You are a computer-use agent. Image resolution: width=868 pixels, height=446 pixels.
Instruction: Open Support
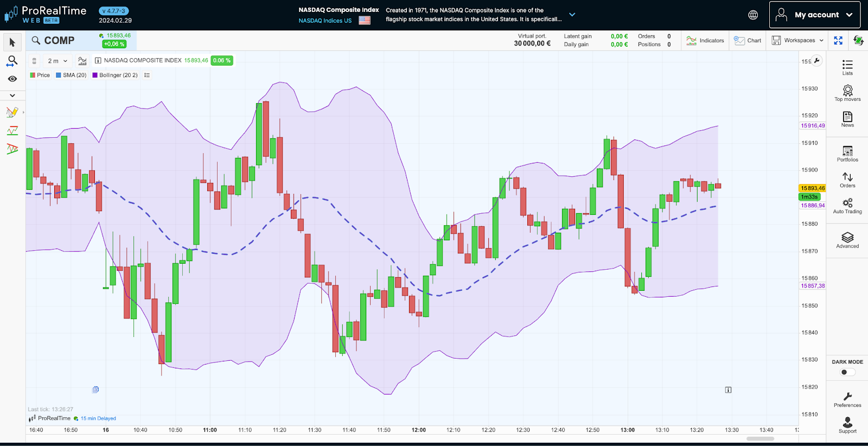pyautogui.click(x=847, y=425)
